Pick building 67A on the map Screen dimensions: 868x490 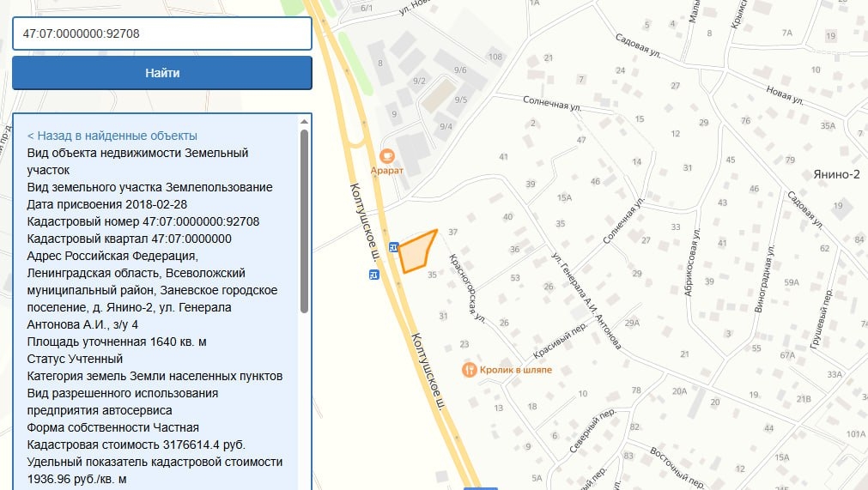click(787, 355)
